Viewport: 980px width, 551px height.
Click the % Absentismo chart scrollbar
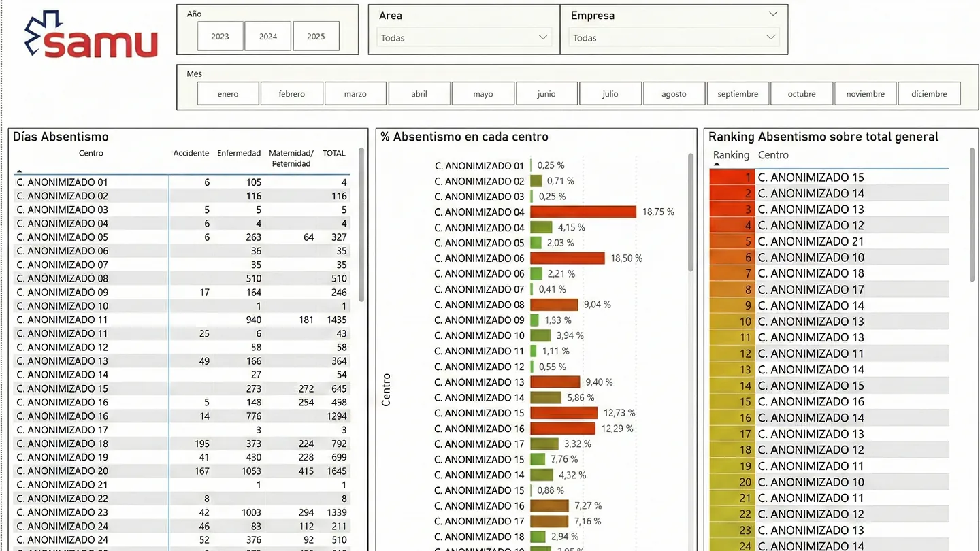[x=691, y=212]
